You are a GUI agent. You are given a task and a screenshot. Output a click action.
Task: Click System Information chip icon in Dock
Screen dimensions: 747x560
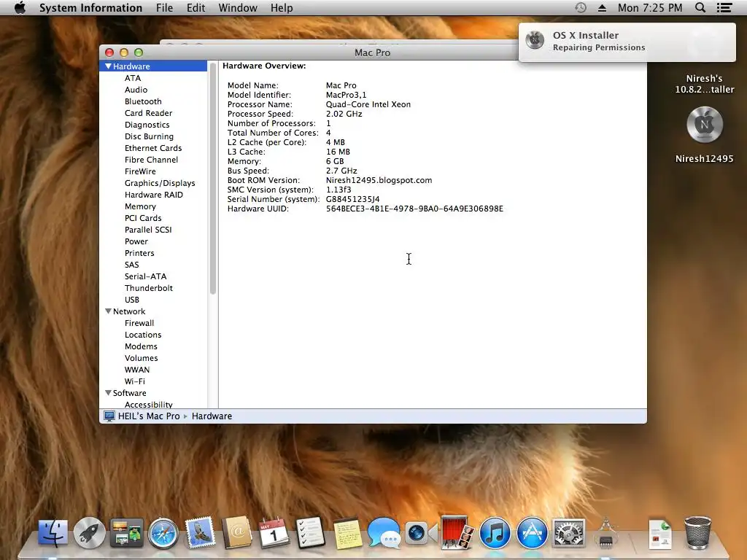[x=605, y=533]
